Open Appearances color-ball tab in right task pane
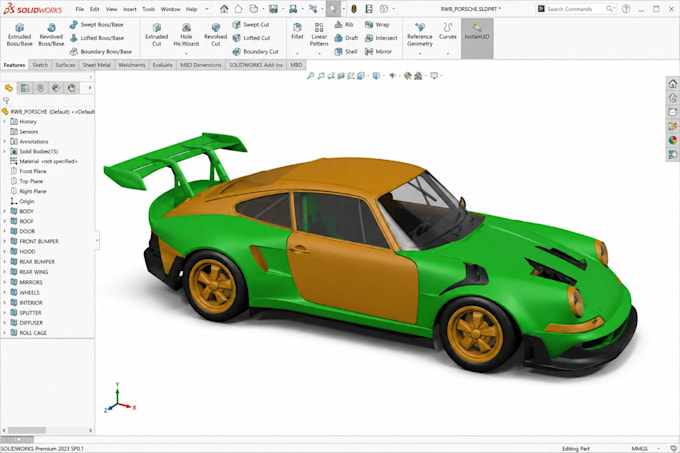The image size is (680, 453). pyautogui.click(x=673, y=140)
